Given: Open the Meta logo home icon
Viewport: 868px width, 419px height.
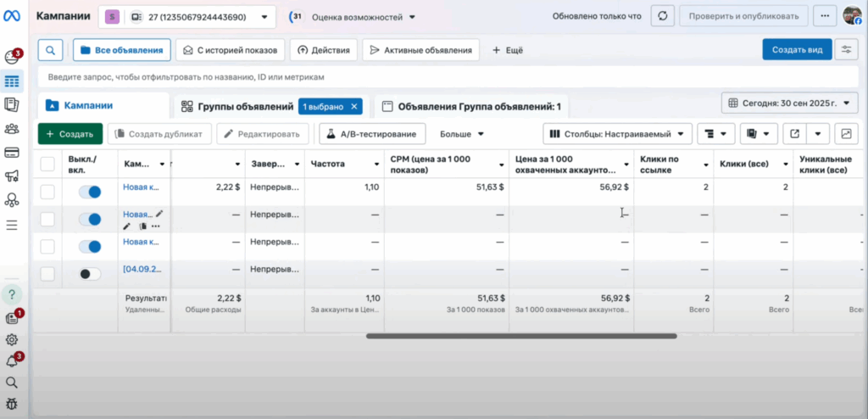Looking at the screenshot, I should click(12, 17).
